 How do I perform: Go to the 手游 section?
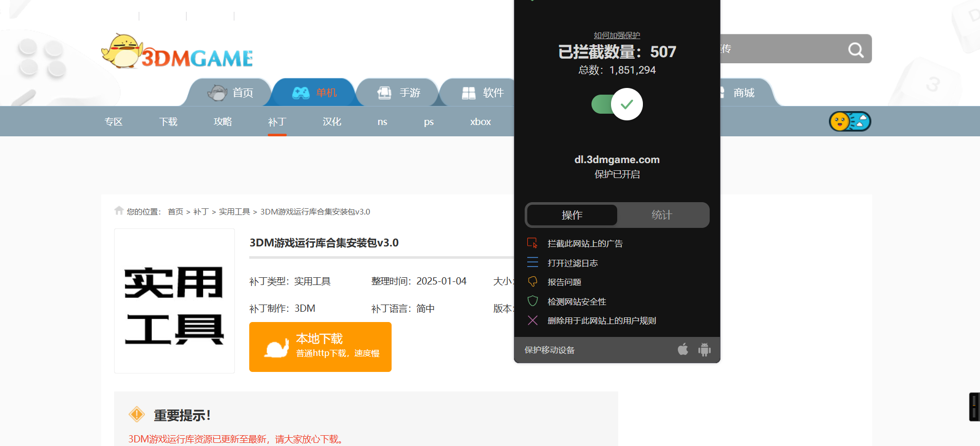pyautogui.click(x=399, y=93)
